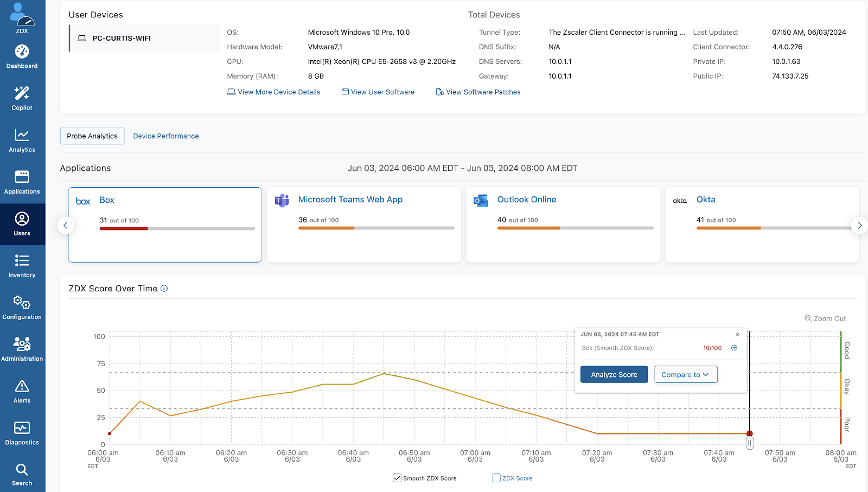Open Configuration in the sidebar
868x492 pixels.
[x=22, y=308]
